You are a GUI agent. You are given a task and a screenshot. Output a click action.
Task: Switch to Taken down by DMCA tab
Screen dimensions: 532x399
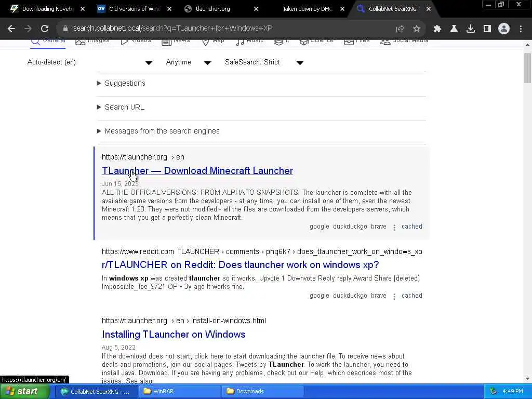[x=307, y=9]
